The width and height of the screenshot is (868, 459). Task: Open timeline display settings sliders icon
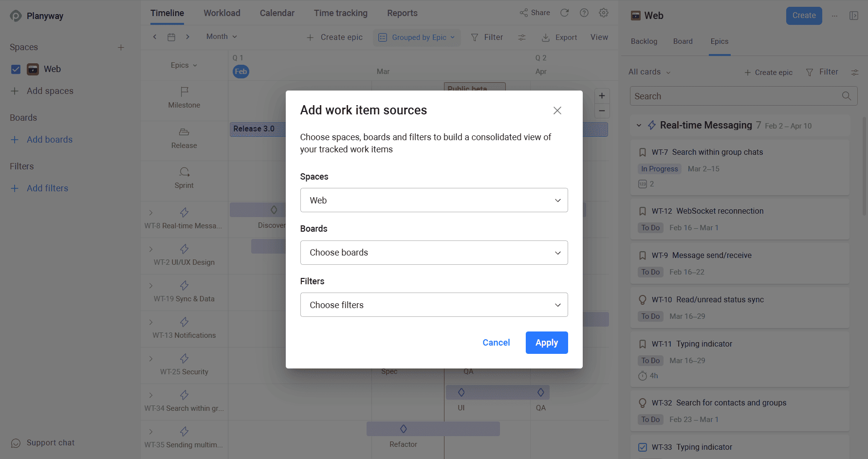point(522,37)
